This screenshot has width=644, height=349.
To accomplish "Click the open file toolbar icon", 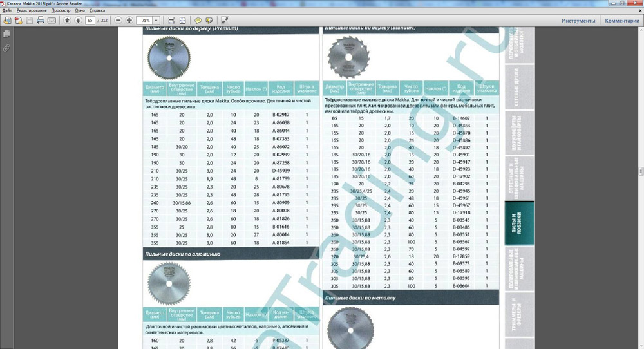I will (x=7, y=20).
